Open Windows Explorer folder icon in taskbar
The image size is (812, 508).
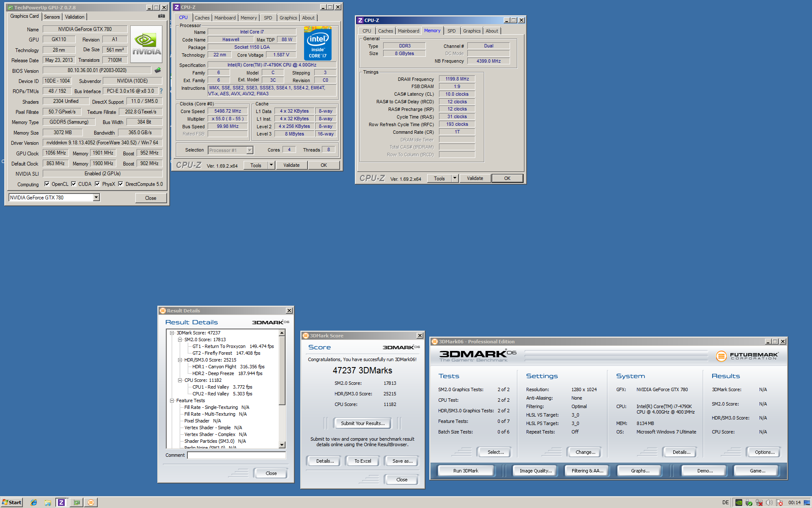click(x=48, y=502)
